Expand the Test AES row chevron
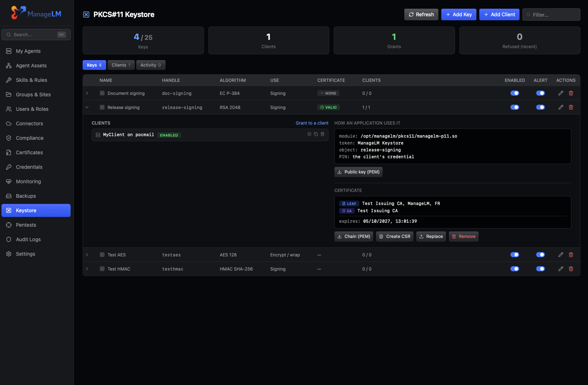The image size is (588, 385). (x=87, y=255)
